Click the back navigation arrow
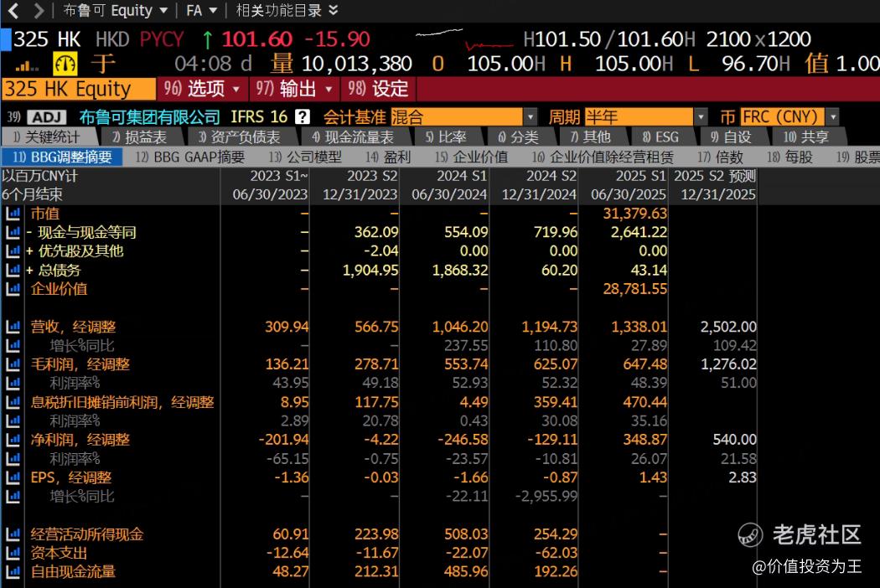The height and width of the screenshot is (588, 880). tap(13, 10)
